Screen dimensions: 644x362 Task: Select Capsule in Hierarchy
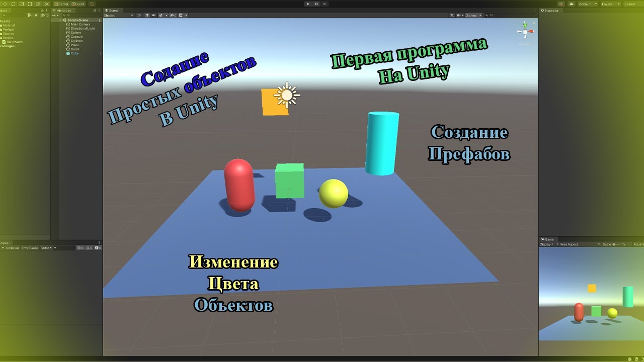pyautogui.click(x=74, y=37)
